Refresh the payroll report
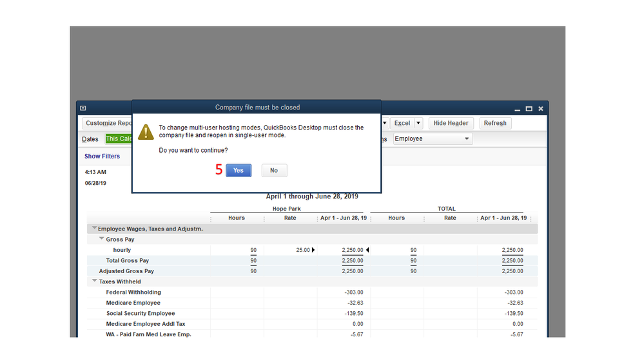The width and height of the screenshot is (644, 362). [x=495, y=123]
